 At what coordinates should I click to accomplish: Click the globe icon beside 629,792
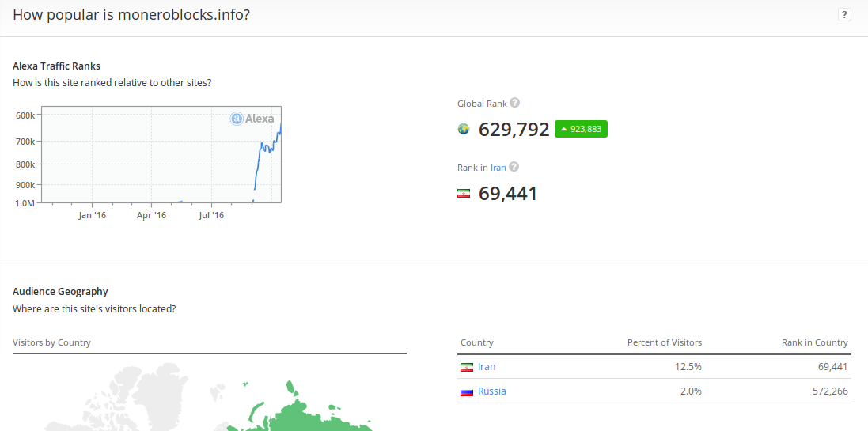(x=464, y=130)
